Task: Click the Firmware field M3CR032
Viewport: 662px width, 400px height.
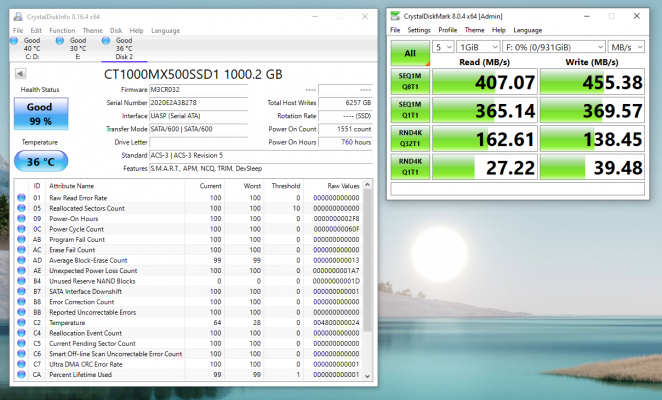Action: [x=198, y=90]
